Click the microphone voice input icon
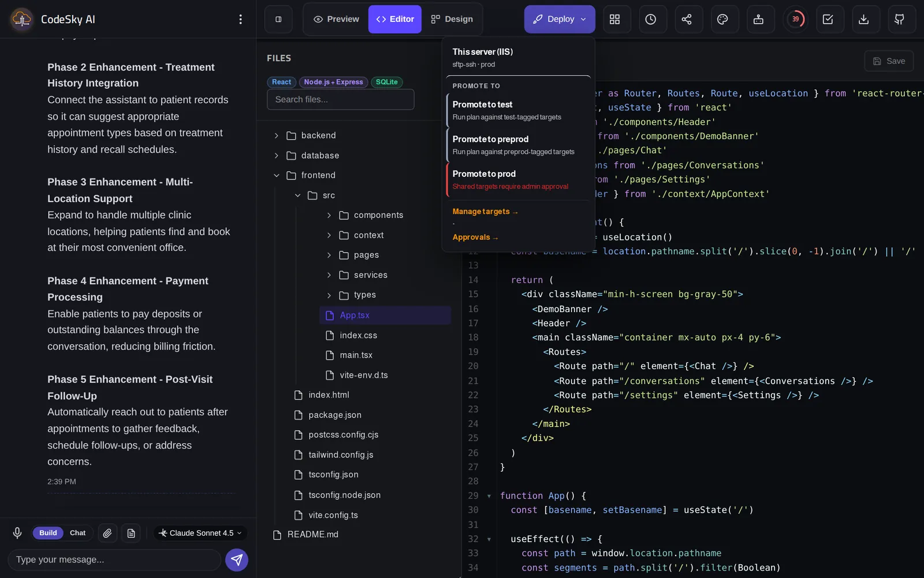924x578 pixels. (17, 533)
